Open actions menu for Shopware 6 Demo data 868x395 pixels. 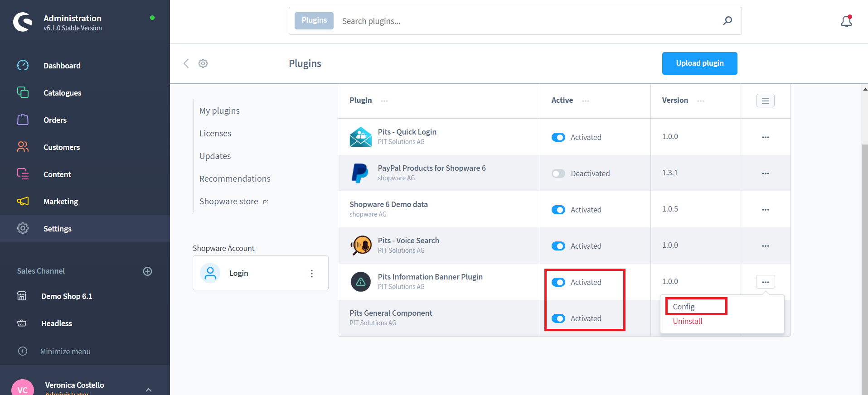[x=765, y=210]
